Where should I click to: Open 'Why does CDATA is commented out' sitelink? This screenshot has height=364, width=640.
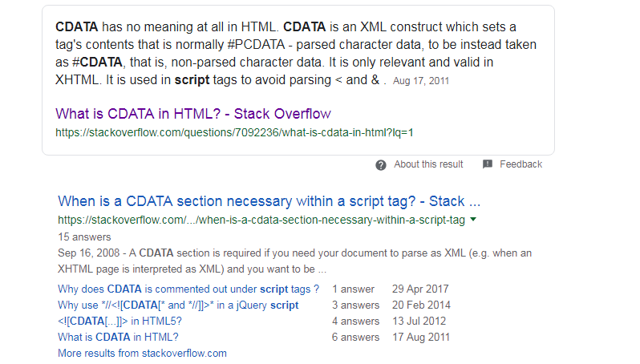click(188, 289)
